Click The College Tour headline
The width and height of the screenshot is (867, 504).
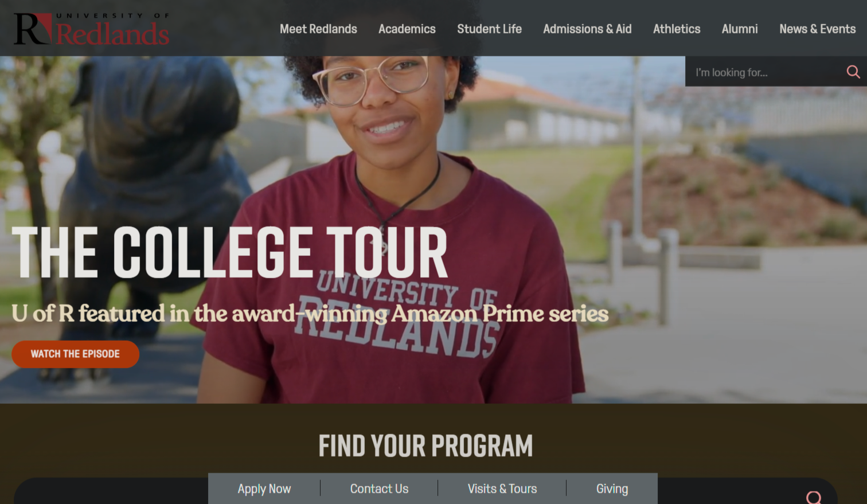click(229, 252)
